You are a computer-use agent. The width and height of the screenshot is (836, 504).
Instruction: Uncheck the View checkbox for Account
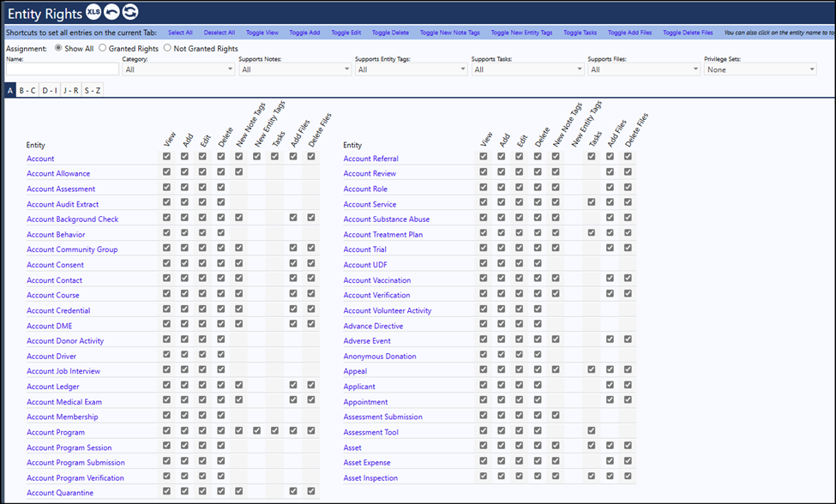pos(167,157)
